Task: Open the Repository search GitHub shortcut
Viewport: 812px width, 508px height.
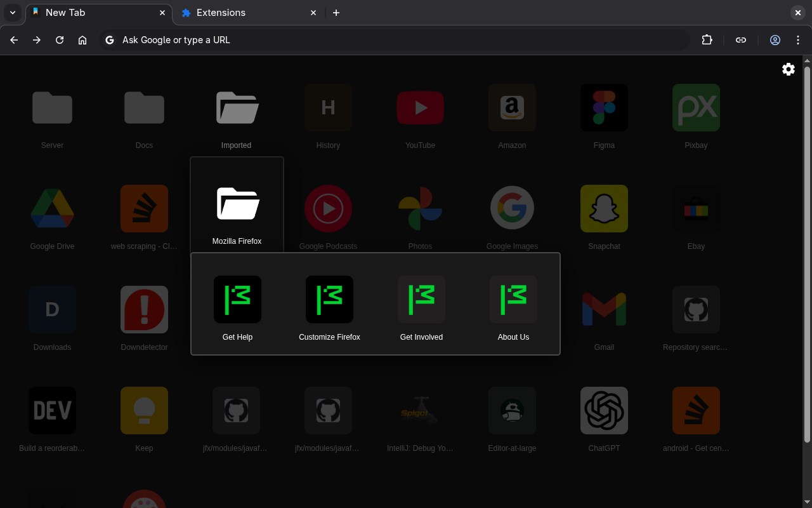Action: coord(696,318)
